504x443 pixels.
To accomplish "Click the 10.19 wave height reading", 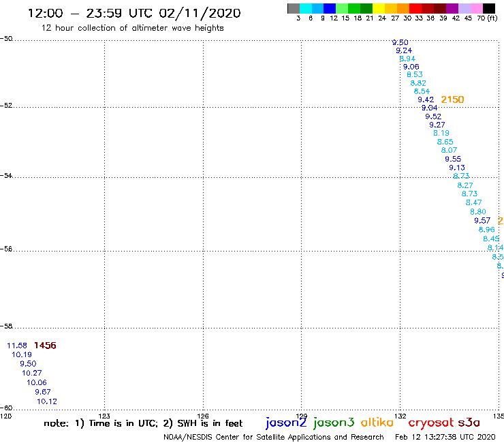I will coord(22,354).
